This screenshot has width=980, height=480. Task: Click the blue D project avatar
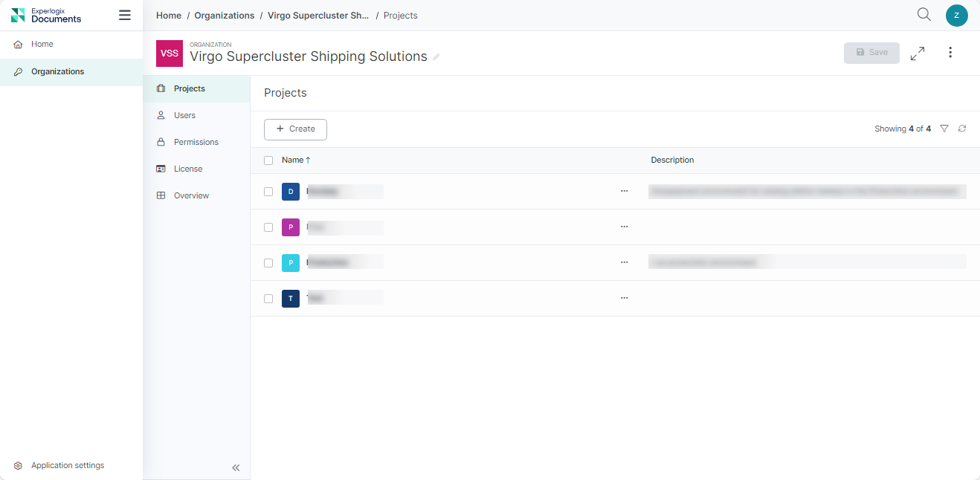pyautogui.click(x=291, y=192)
